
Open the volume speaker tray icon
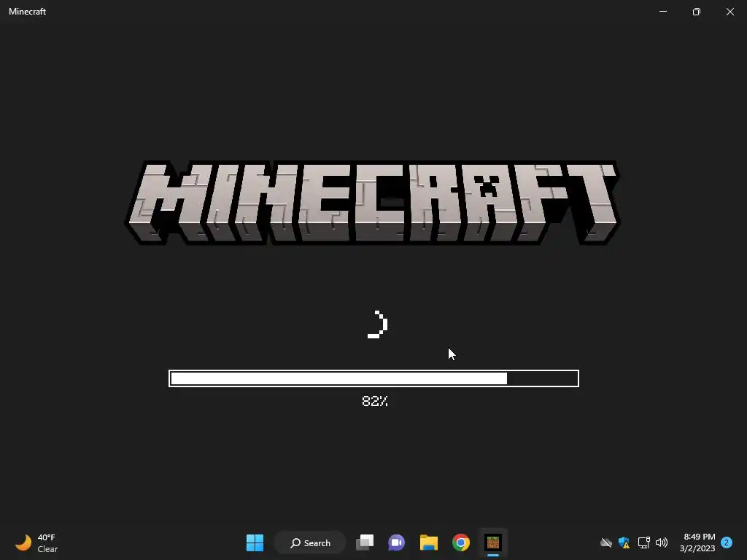click(x=662, y=542)
